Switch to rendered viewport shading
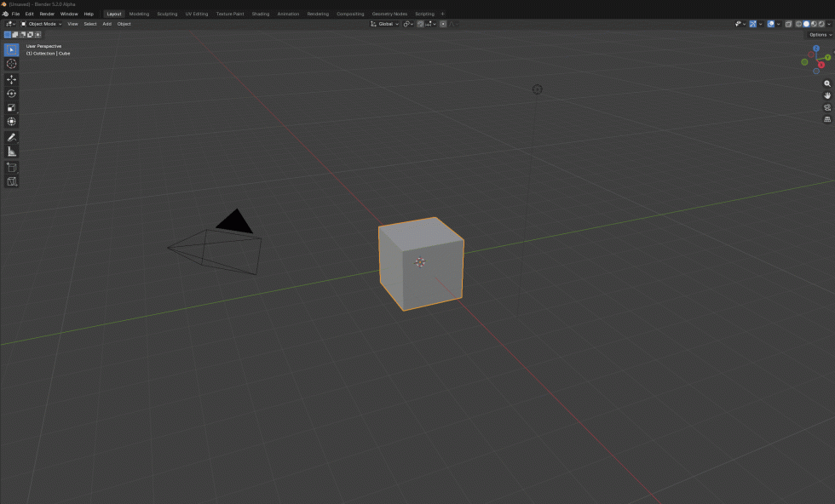This screenshot has width=835, height=504. [x=821, y=24]
